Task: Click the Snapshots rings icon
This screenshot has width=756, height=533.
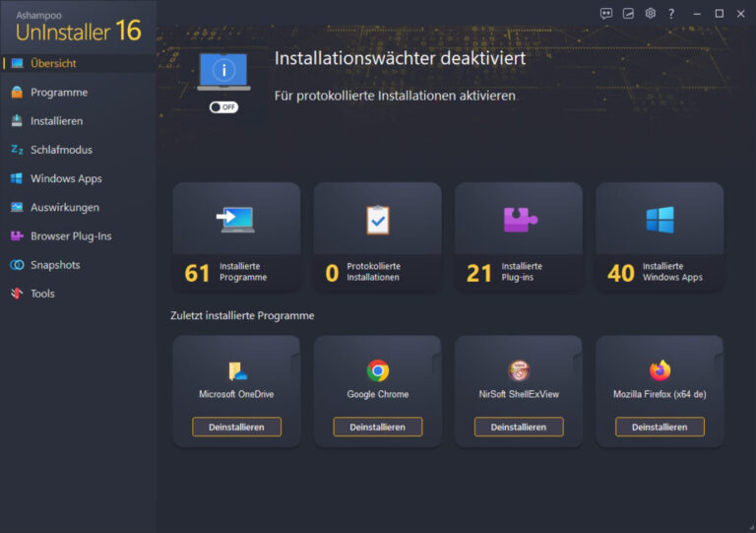Action: [x=17, y=265]
